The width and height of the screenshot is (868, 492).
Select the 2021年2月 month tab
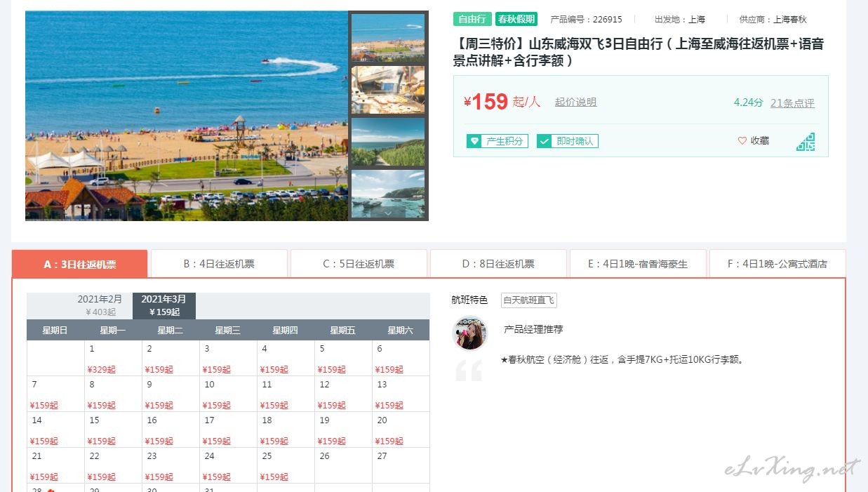[x=100, y=305]
